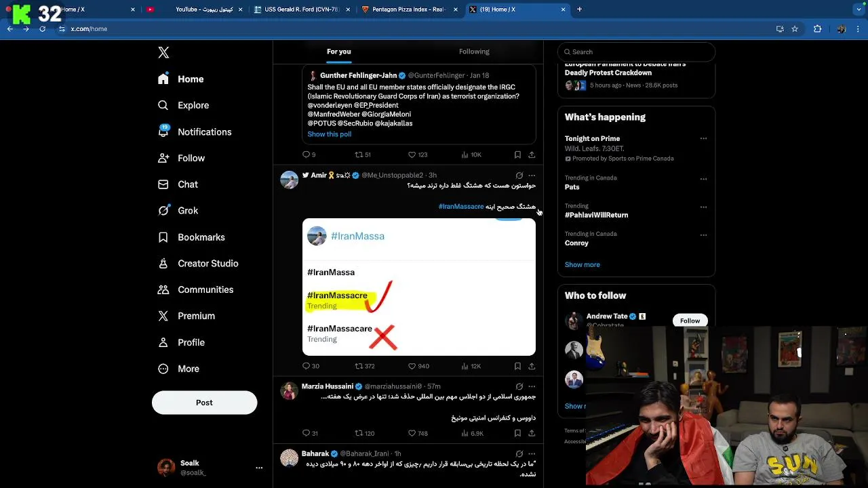Switch to the YouTube browser tab
The width and height of the screenshot is (868, 488).
(195, 9)
